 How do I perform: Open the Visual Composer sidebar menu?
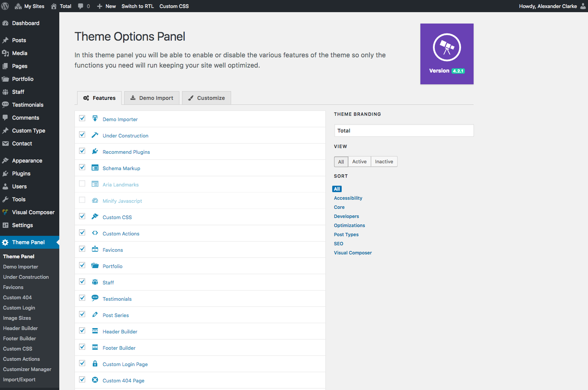(33, 212)
